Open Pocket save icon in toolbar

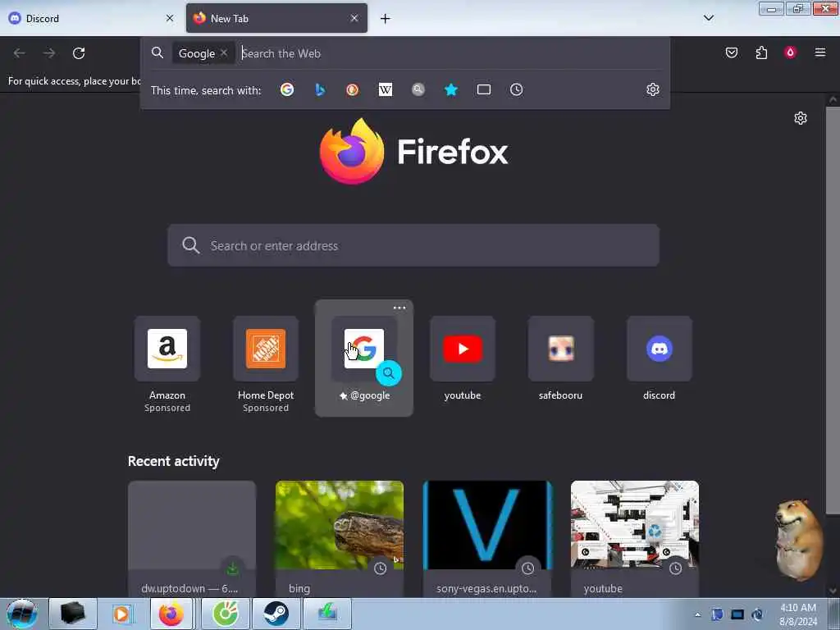click(731, 52)
